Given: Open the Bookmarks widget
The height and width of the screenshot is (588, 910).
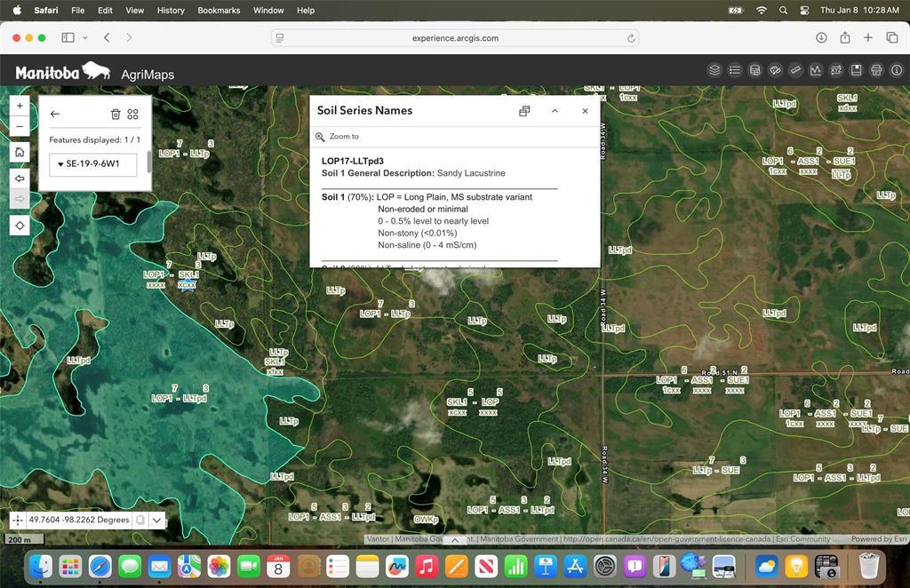Looking at the screenshot, I should tap(857, 70).
